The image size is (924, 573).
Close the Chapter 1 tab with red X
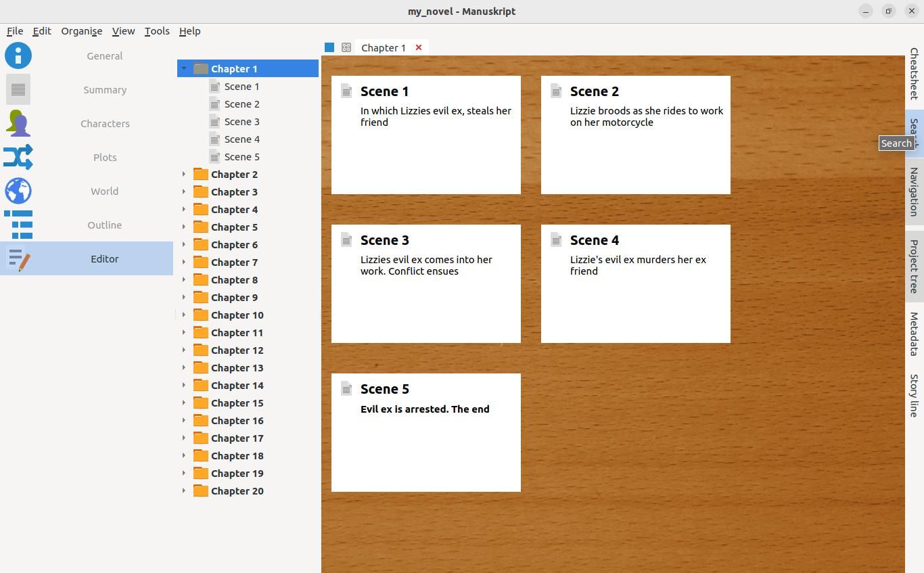(419, 47)
